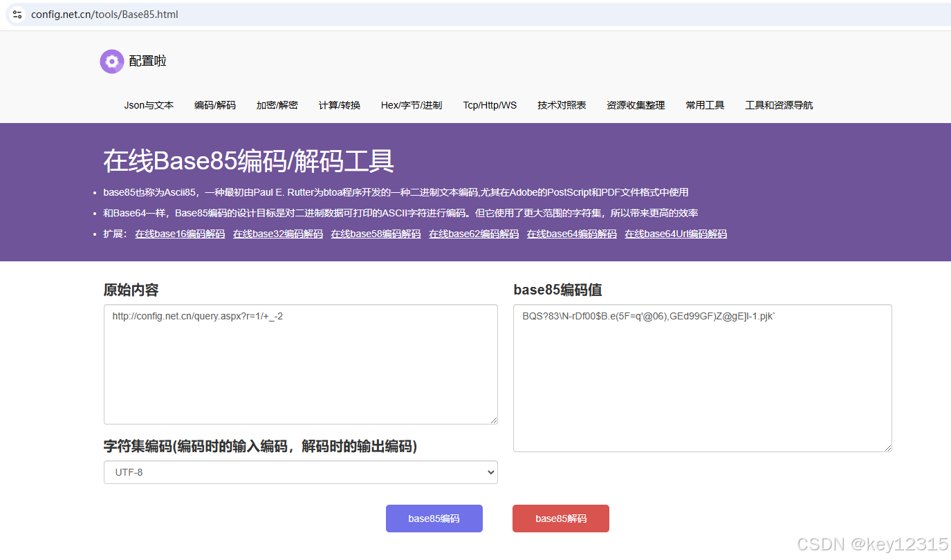Open the 计算/转换 menu
The image size is (951, 560).
pyautogui.click(x=339, y=104)
